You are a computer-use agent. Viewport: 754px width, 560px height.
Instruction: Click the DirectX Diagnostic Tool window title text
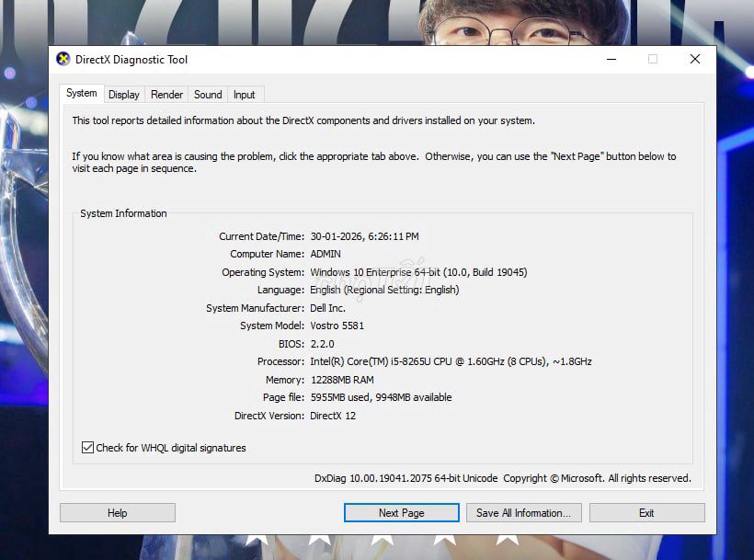coord(131,60)
